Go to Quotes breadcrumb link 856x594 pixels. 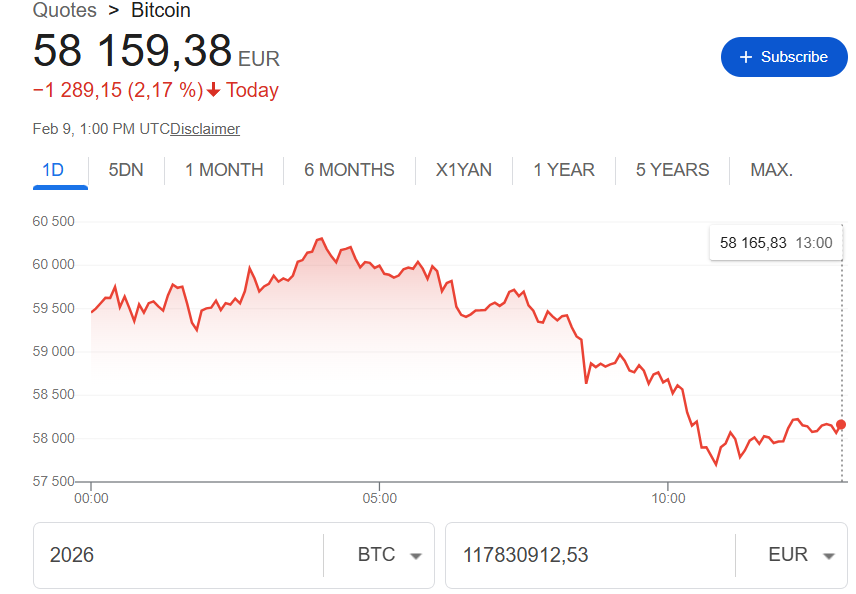coord(65,11)
